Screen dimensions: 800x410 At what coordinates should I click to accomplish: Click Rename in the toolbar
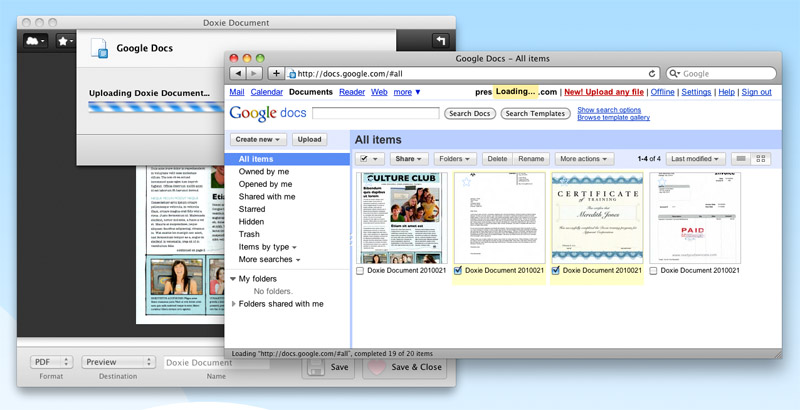point(531,159)
